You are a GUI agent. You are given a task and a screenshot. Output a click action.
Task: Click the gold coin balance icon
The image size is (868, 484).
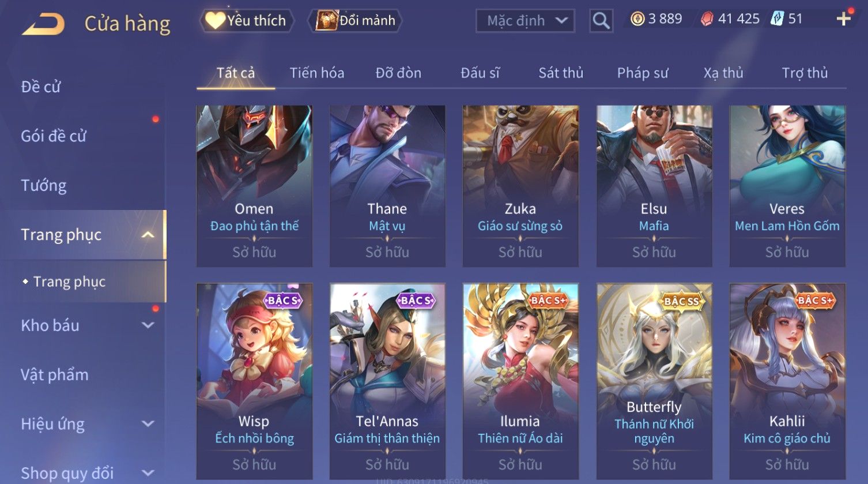[637, 19]
